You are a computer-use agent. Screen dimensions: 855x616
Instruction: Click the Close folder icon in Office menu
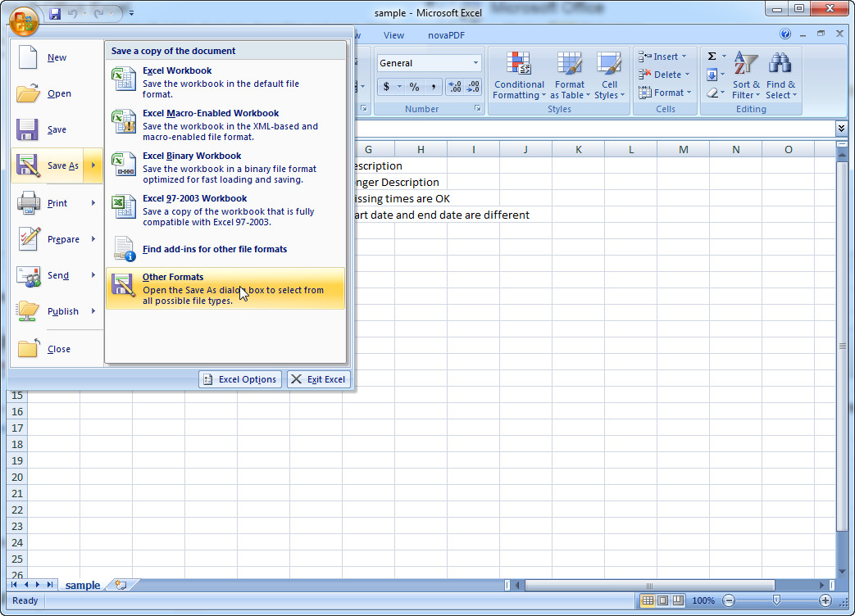click(x=29, y=348)
